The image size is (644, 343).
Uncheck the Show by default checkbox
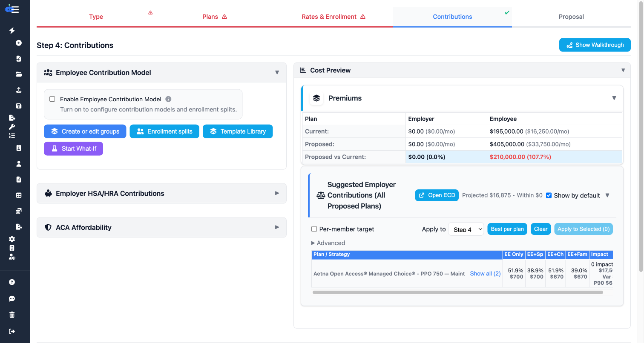click(x=549, y=195)
